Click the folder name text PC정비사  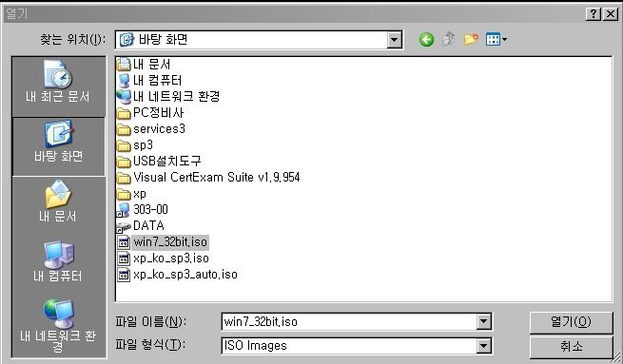[158, 113]
